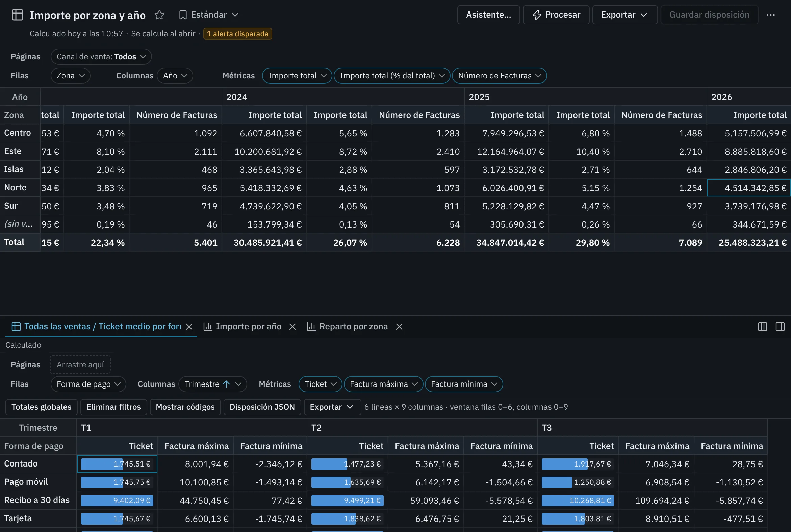Open the top Exportar menu
The height and width of the screenshot is (532, 791).
click(624, 15)
